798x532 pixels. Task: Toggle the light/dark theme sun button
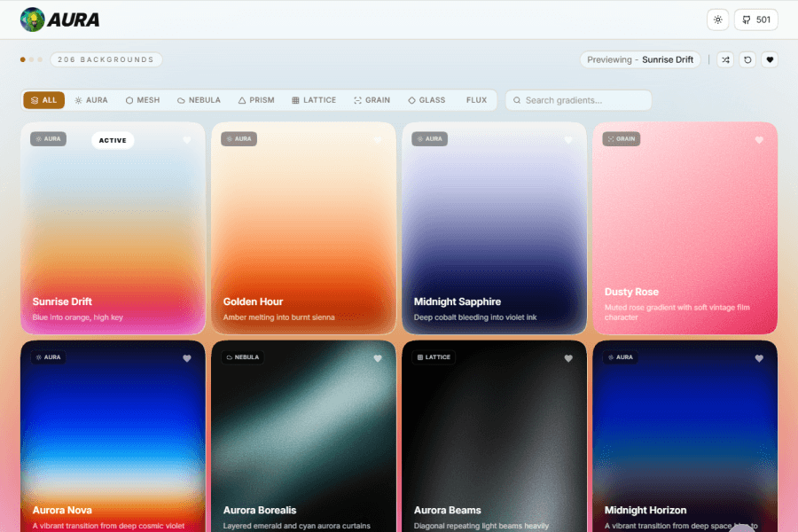717,20
